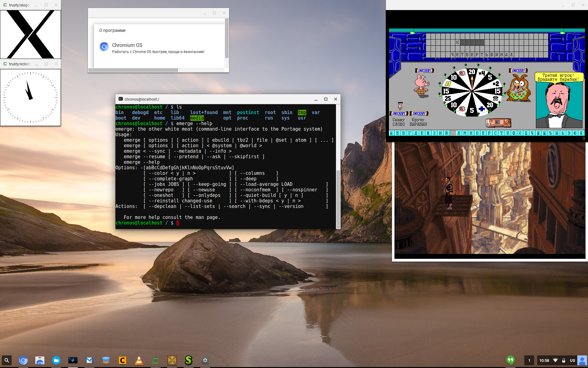Click the clock showing 10:58
Image resolution: width=588 pixels, height=368 pixels.
(x=544, y=360)
